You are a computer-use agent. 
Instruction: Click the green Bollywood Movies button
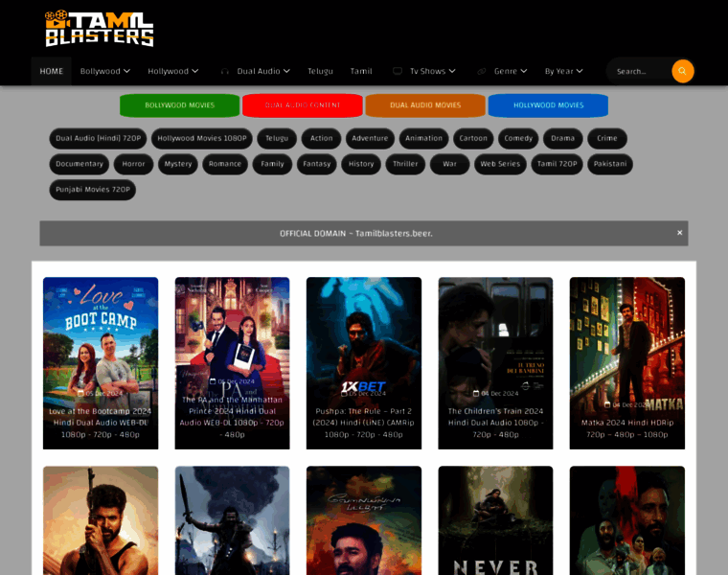click(x=180, y=105)
